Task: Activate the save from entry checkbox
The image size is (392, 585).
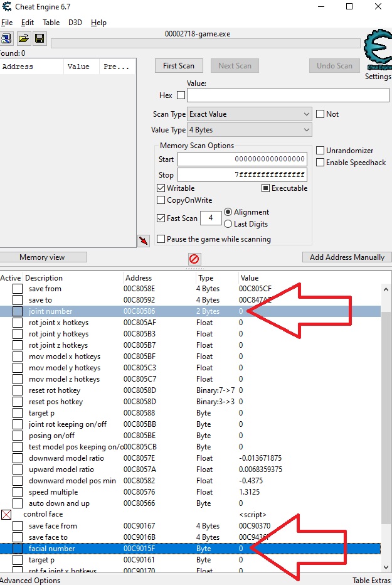Action: pos(18,289)
